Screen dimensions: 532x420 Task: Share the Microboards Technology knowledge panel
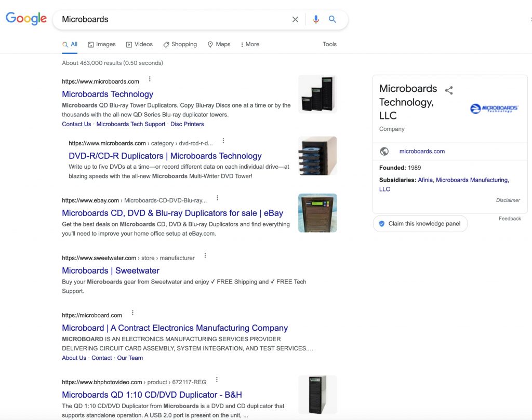[449, 90]
